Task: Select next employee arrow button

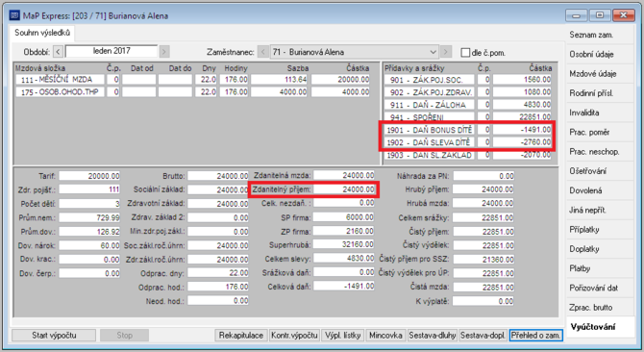Action: click(x=446, y=52)
